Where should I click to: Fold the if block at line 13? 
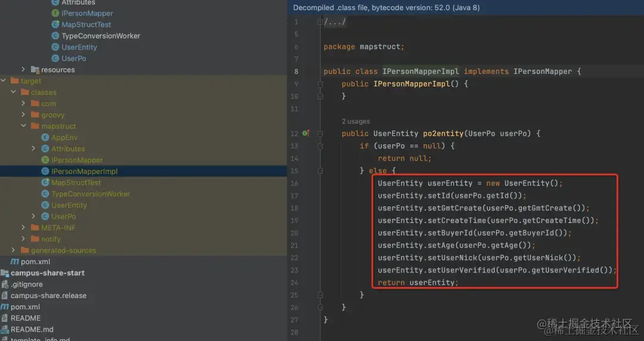(320, 146)
